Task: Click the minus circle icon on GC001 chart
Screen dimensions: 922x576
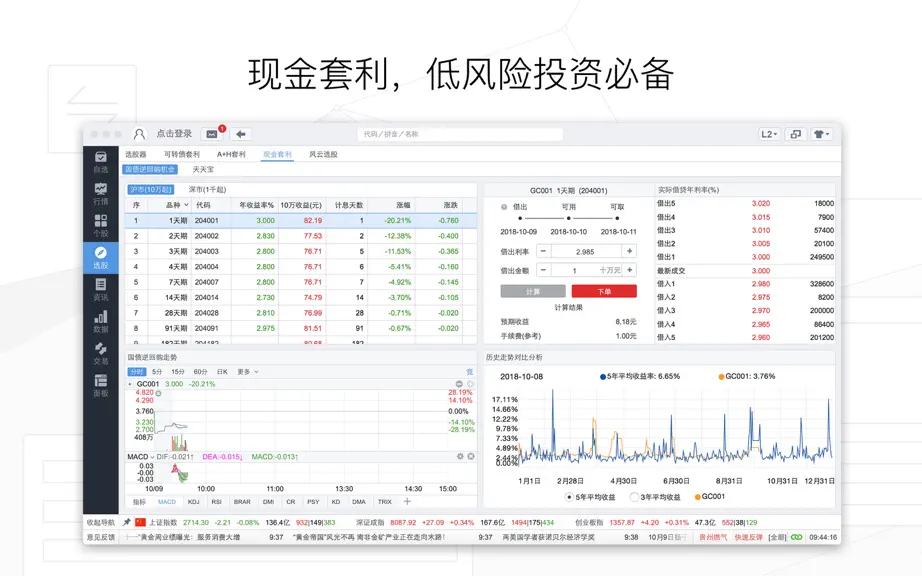Action: point(459,384)
